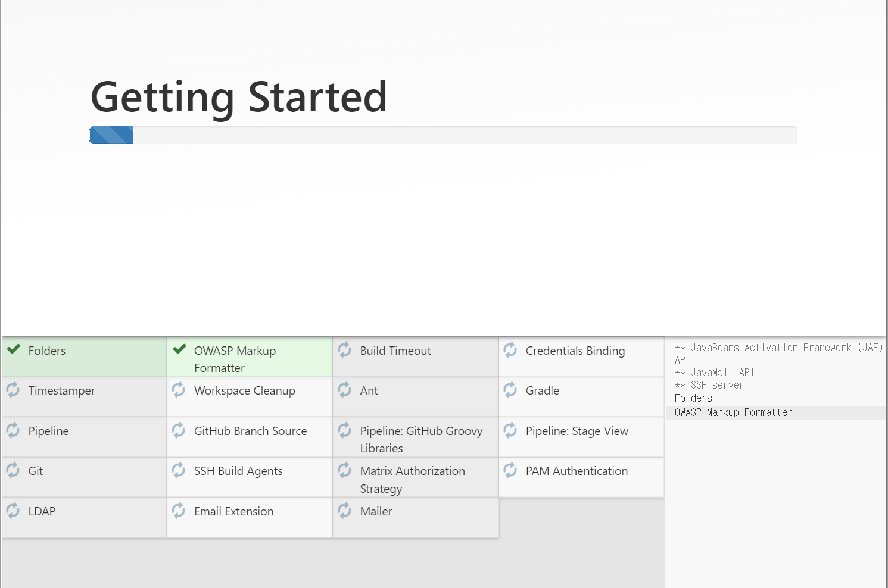Viewport: 888px width, 588px height.
Task: Click the LDAP plugin name
Action: pos(42,511)
